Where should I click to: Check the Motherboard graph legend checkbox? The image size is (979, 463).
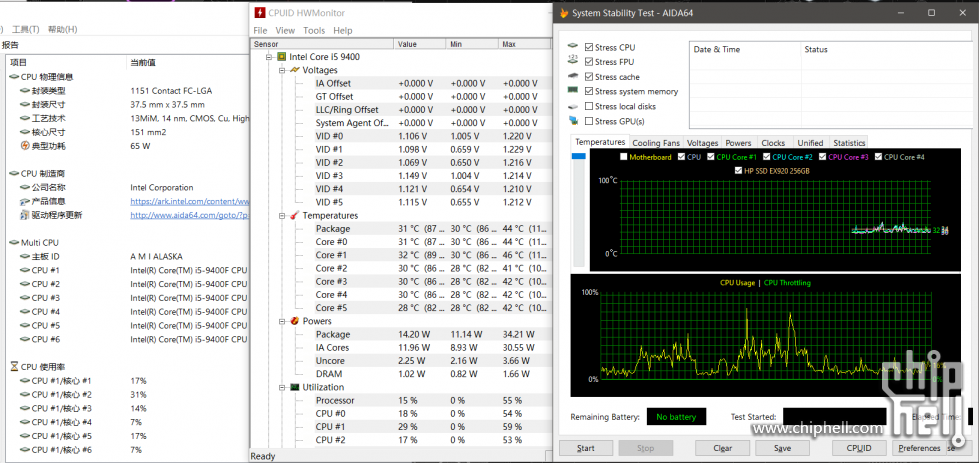(x=624, y=157)
